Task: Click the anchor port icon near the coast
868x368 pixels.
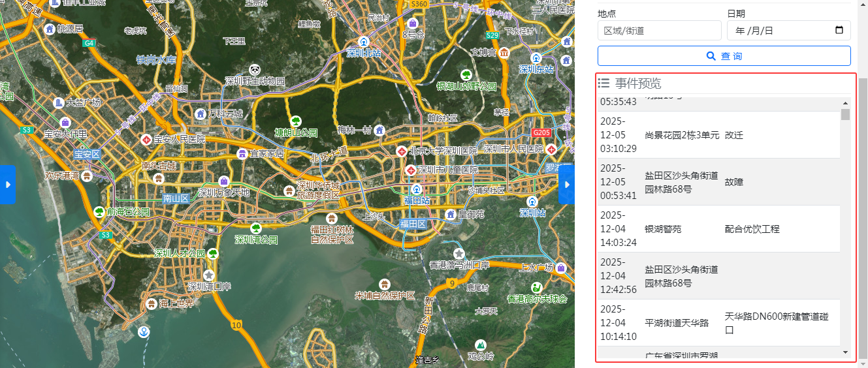Action: pyautogui.click(x=143, y=333)
